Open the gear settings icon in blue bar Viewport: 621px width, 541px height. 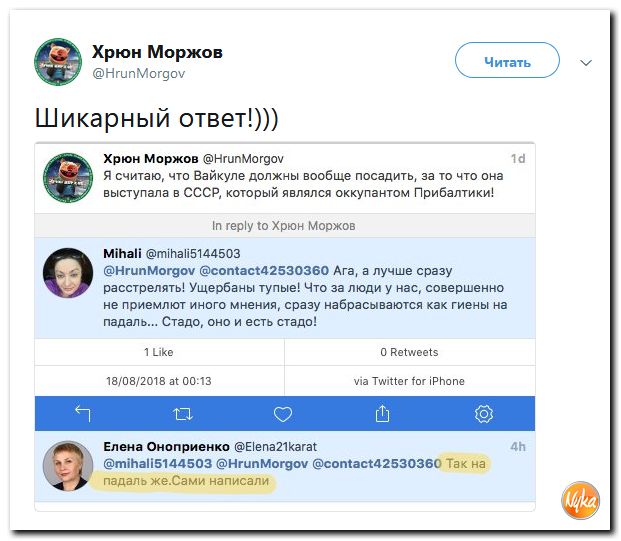[484, 414]
